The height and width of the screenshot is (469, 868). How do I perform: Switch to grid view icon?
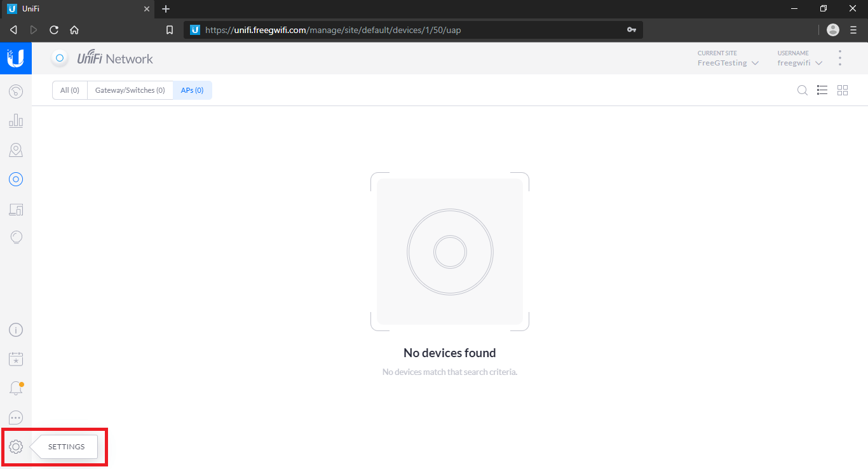[x=843, y=90]
